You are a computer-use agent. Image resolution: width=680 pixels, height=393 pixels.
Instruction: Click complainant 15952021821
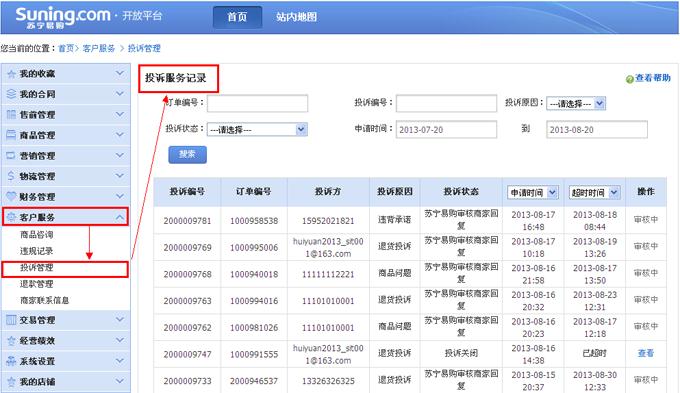click(328, 221)
